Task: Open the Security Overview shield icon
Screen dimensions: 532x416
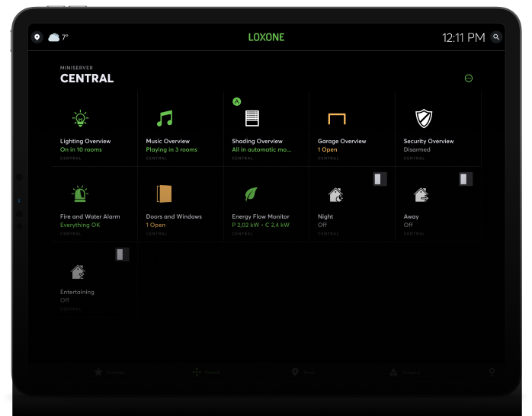Action: click(x=424, y=118)
